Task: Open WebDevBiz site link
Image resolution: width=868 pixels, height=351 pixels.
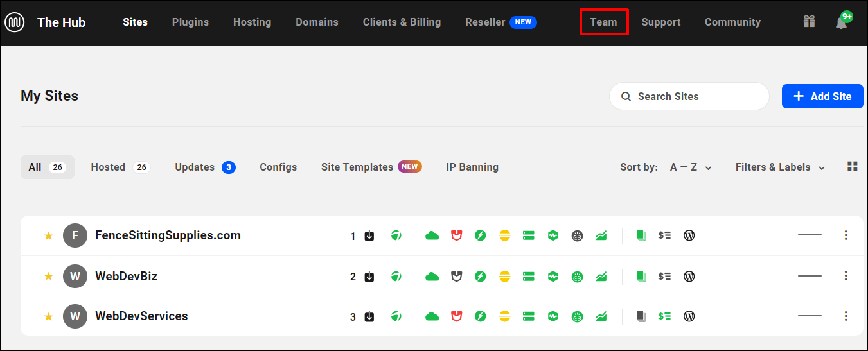Action: (x=126, y=277)
